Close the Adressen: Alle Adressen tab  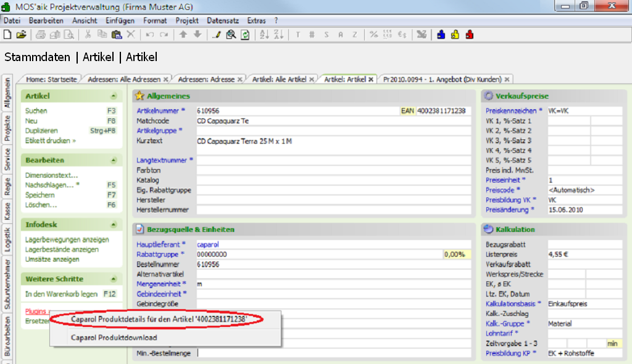(165, 80)
